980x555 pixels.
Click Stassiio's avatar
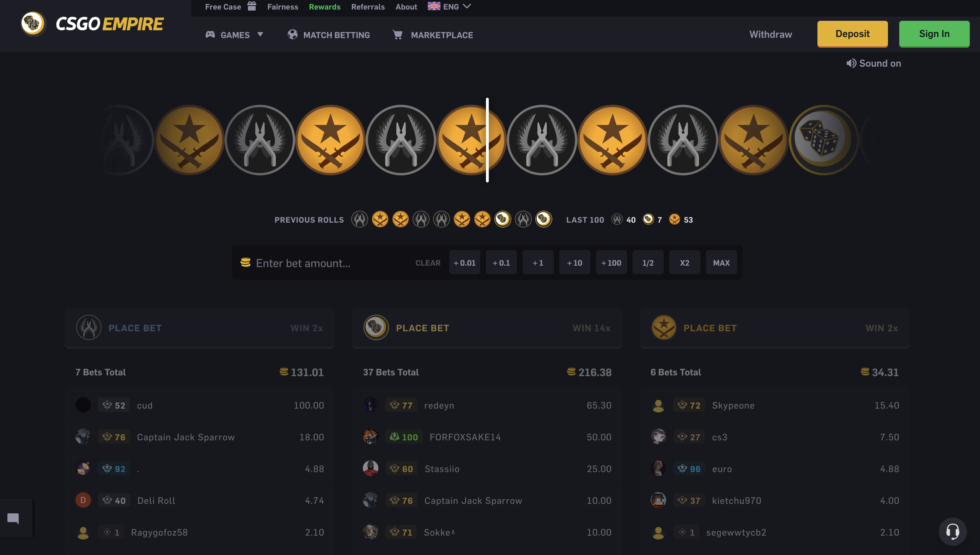click(371, 469)
